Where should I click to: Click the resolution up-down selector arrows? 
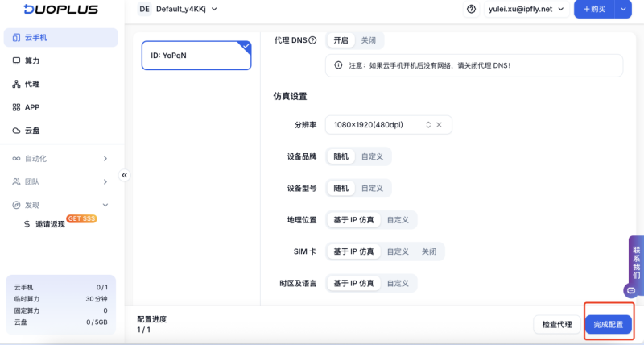(428, 125)
